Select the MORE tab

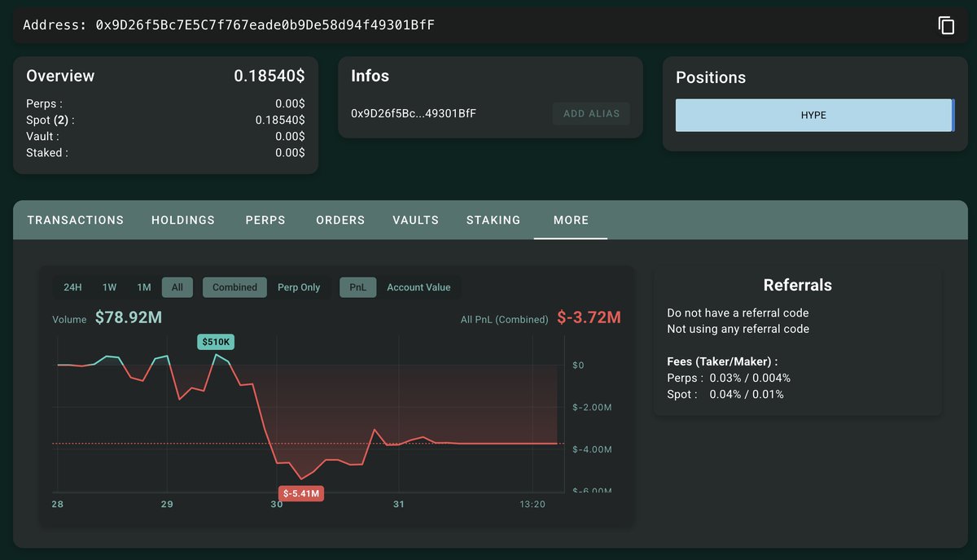click(571, 220)
